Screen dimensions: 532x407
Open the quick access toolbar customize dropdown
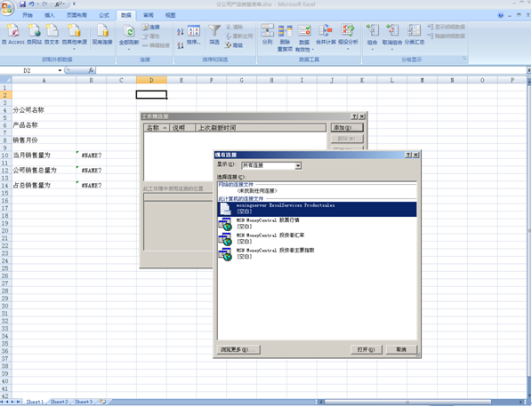(x=75, y=4)
